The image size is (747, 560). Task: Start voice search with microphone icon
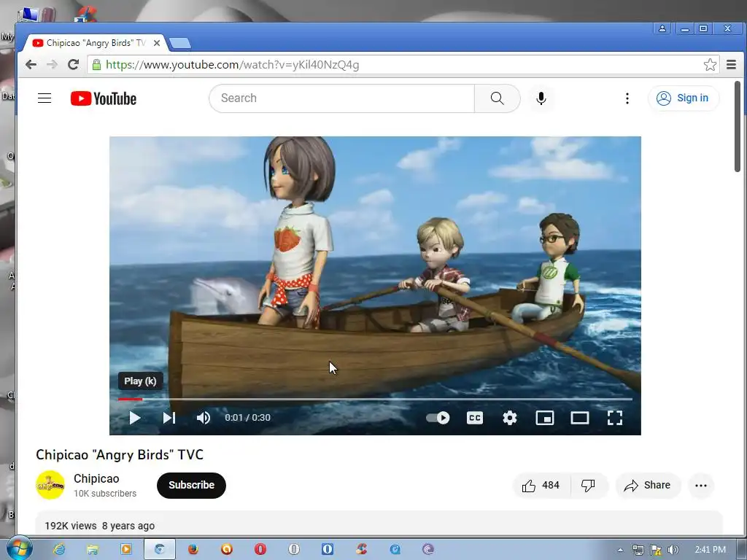point(541,98)
